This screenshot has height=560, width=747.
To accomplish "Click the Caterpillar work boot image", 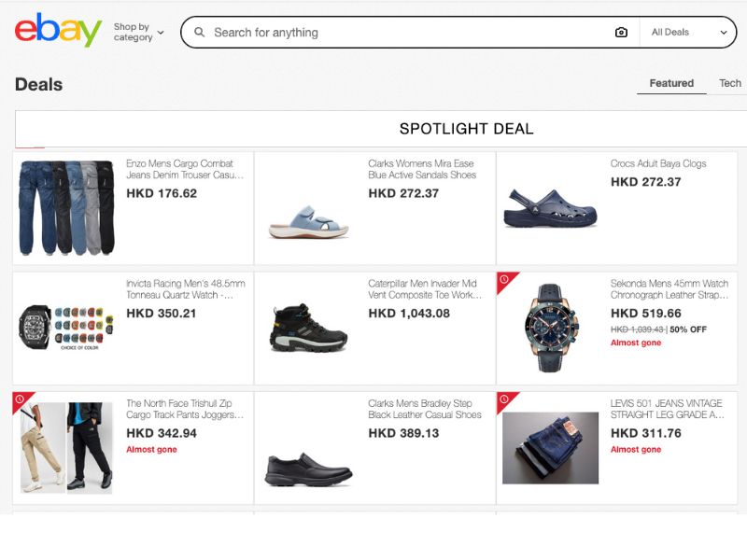I will [x=308, y=328].
